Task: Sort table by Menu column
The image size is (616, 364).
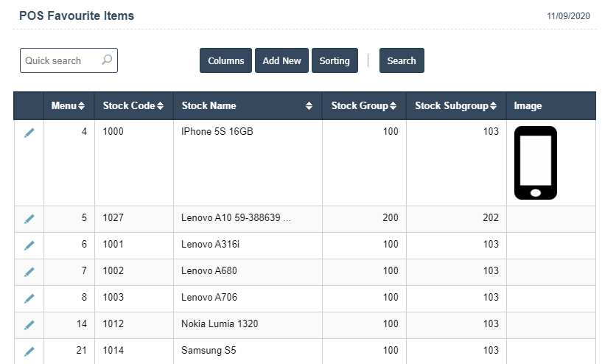Action: pyautogui.click(x=69, y=106)
